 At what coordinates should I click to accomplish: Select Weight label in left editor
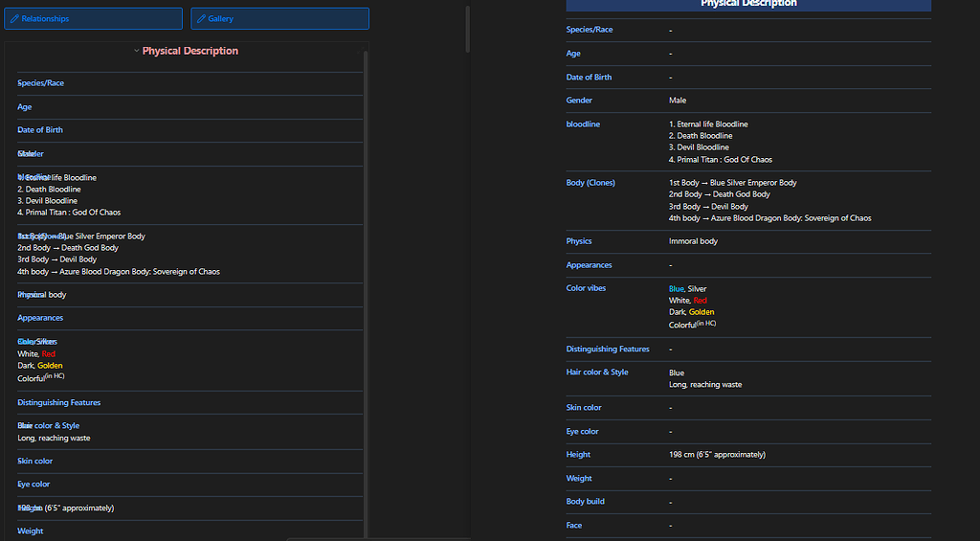coord(30,531)
